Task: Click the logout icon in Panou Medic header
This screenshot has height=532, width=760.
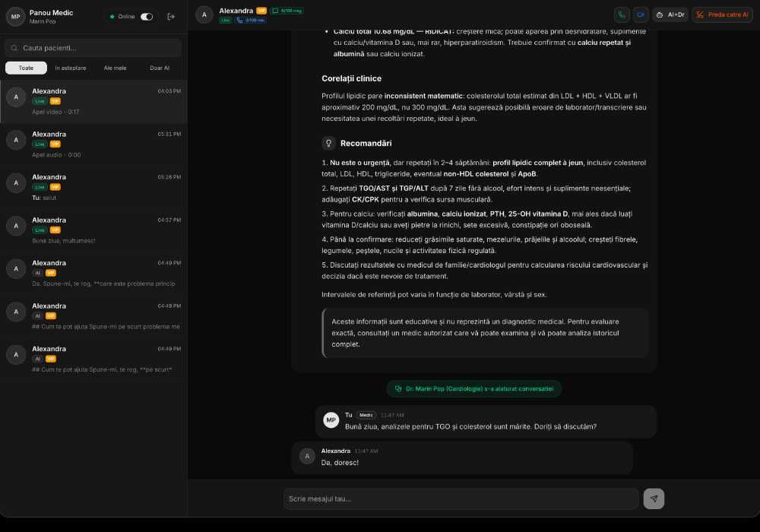Action: [171, 17]
